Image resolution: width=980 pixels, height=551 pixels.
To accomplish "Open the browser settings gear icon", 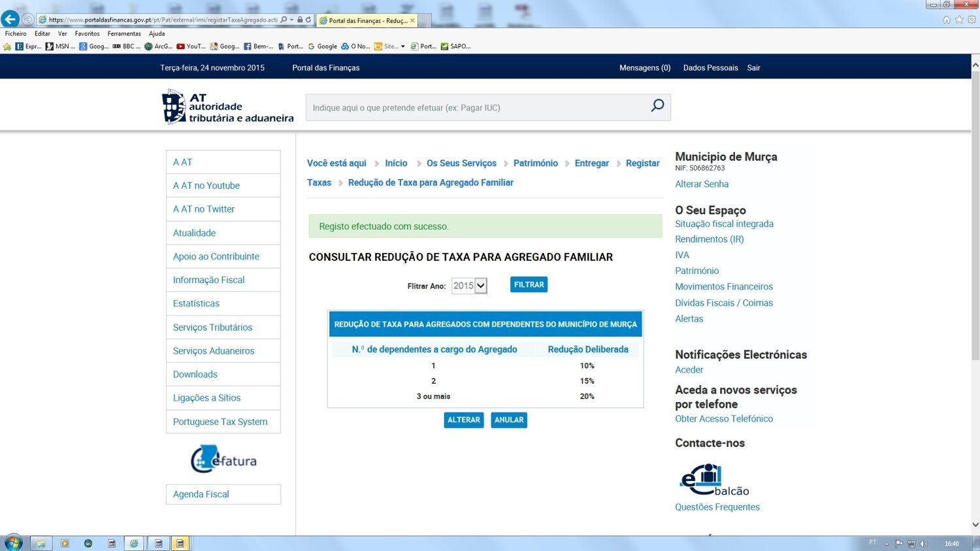I will (x=972, y=20).
